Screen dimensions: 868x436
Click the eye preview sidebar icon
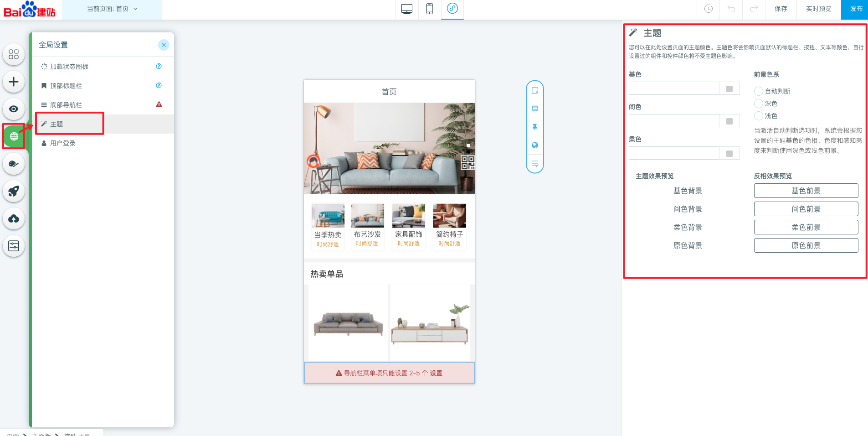14,109
